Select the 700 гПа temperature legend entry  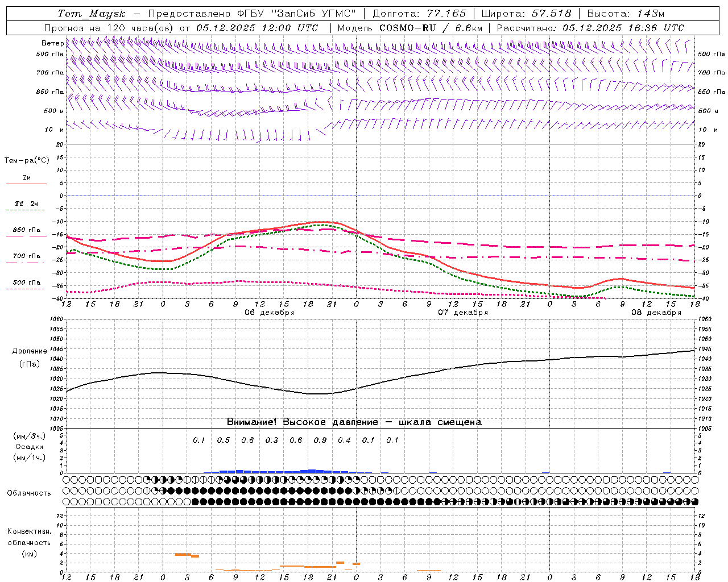[x=26, y=256]
